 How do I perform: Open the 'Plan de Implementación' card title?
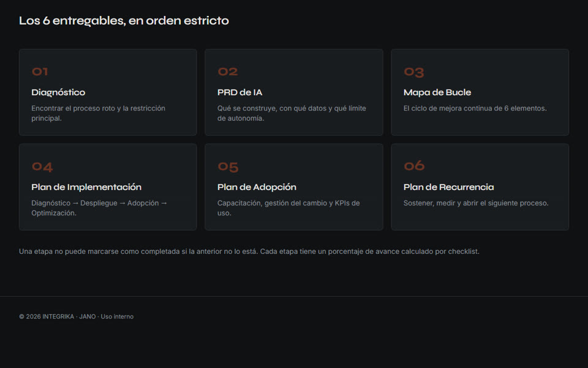[x=86, y=187]
